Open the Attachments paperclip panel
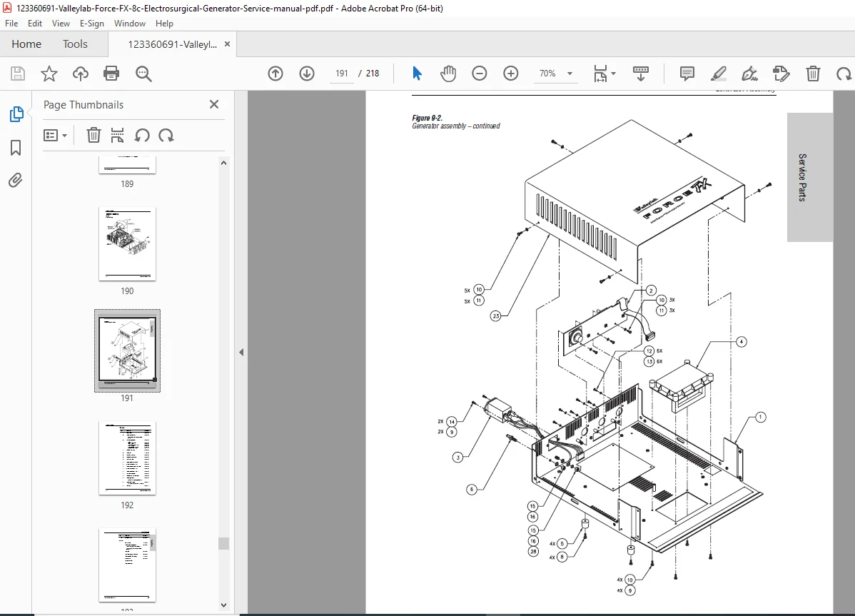855x616 pixels. point(15,181)
